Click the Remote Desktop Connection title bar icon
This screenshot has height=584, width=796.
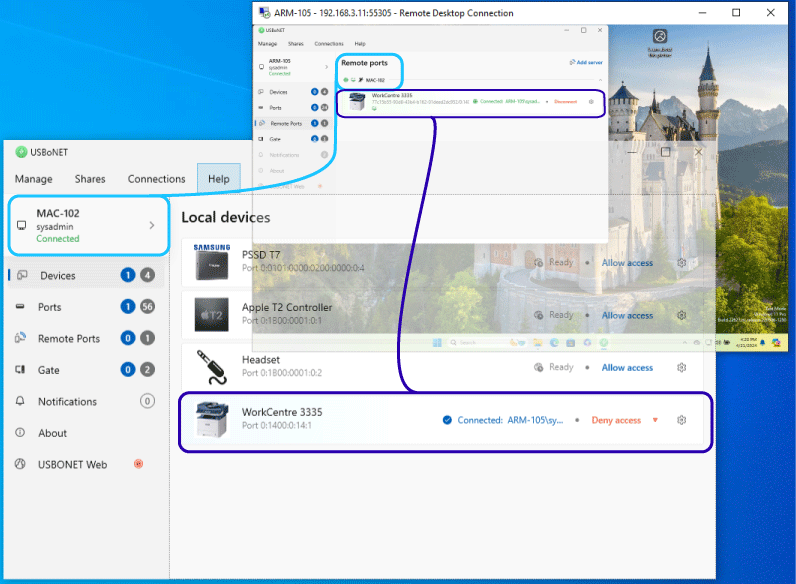[264, 13]
